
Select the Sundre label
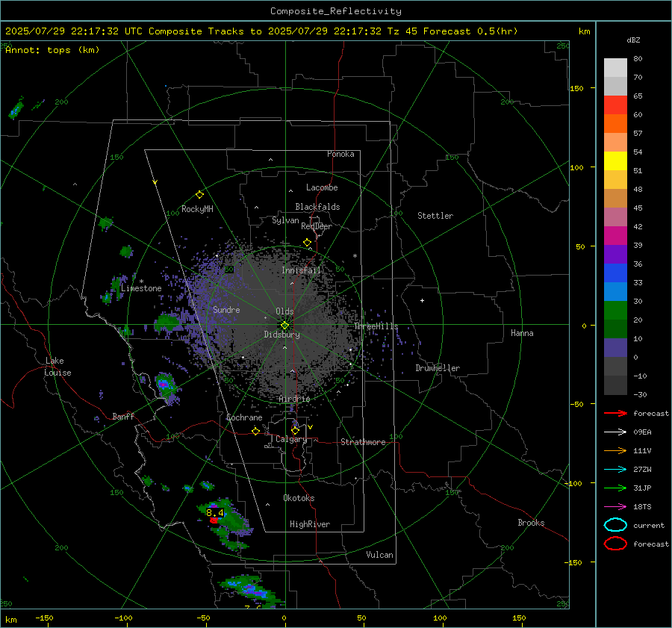click(226, 309)
